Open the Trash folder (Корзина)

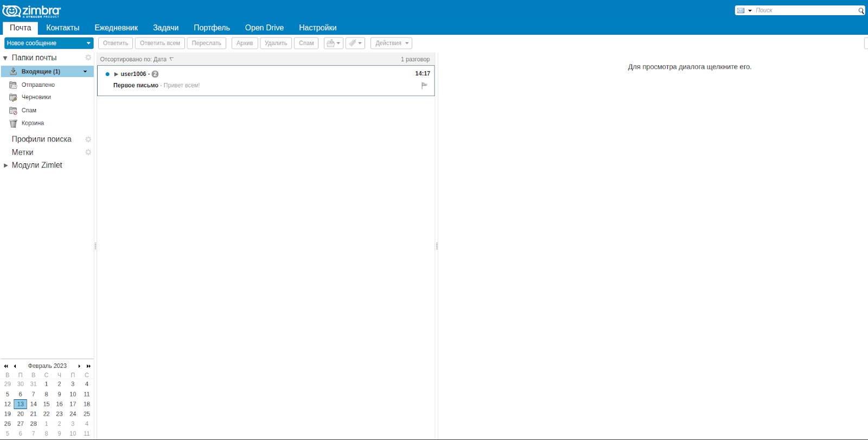click(x=33, y=123)
